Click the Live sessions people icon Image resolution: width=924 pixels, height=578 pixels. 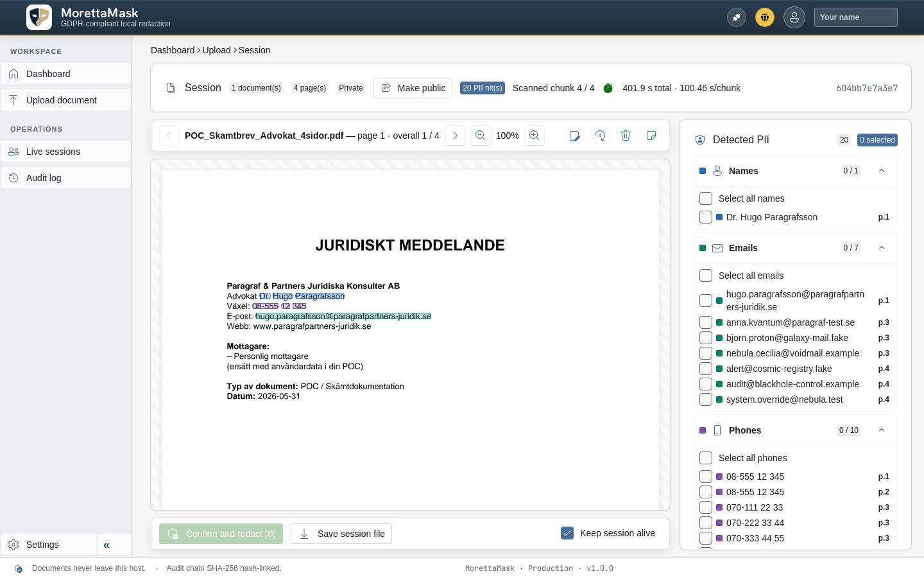[x=13, y=152]
